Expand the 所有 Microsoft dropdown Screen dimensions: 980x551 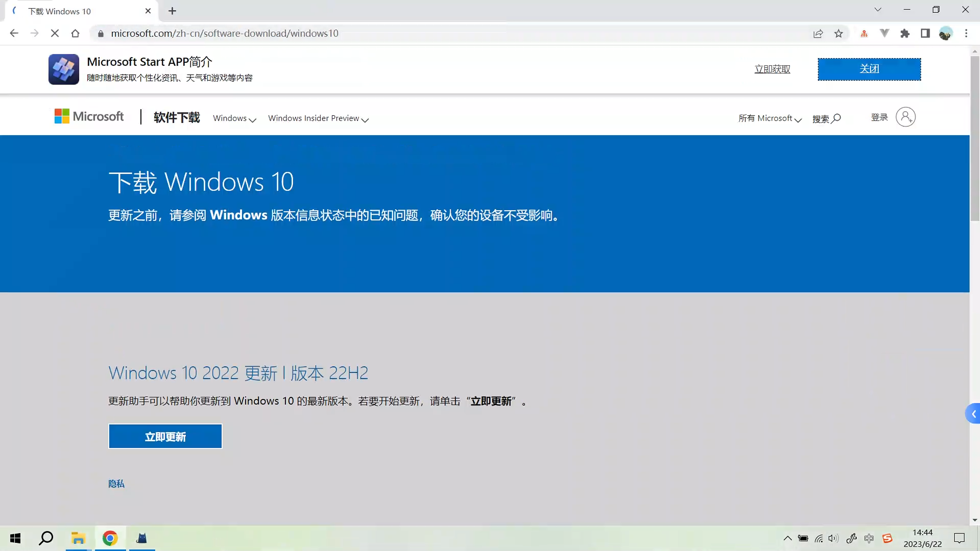coord(770,118)
